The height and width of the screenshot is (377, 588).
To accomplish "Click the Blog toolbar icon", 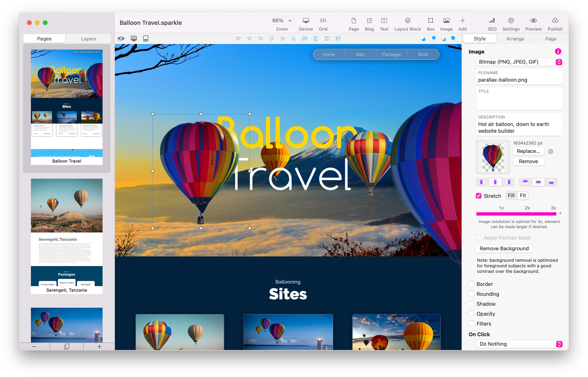I will (369, 21).
